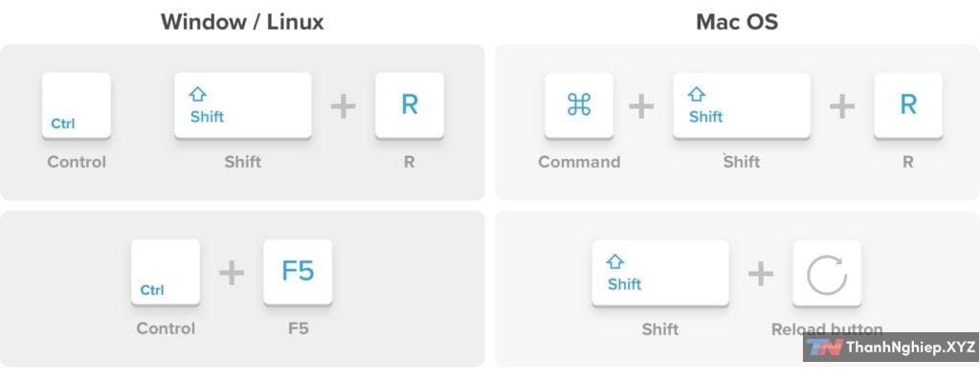
Task: Click the plus sign between Ctrl and F5
Action: point(232,273)
